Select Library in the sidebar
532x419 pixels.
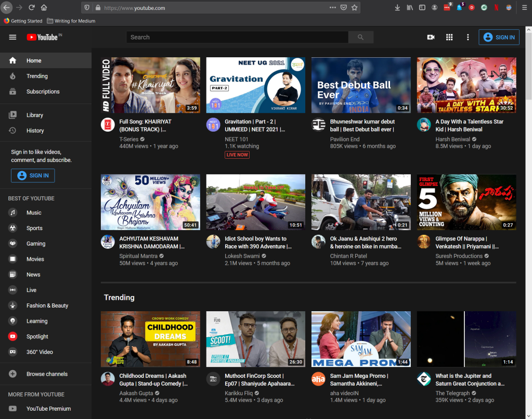click(x=35, y=115)
